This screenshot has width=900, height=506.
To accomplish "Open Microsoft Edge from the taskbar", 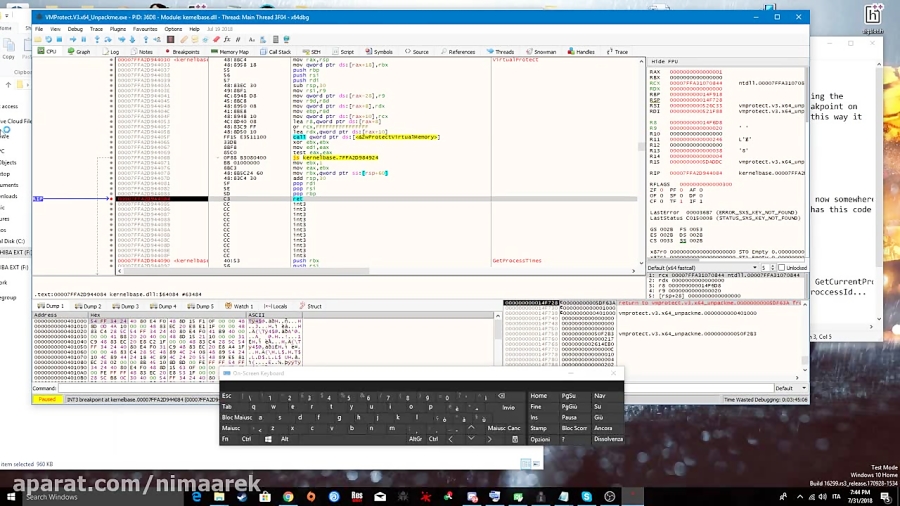I will (x=197, y=497).
